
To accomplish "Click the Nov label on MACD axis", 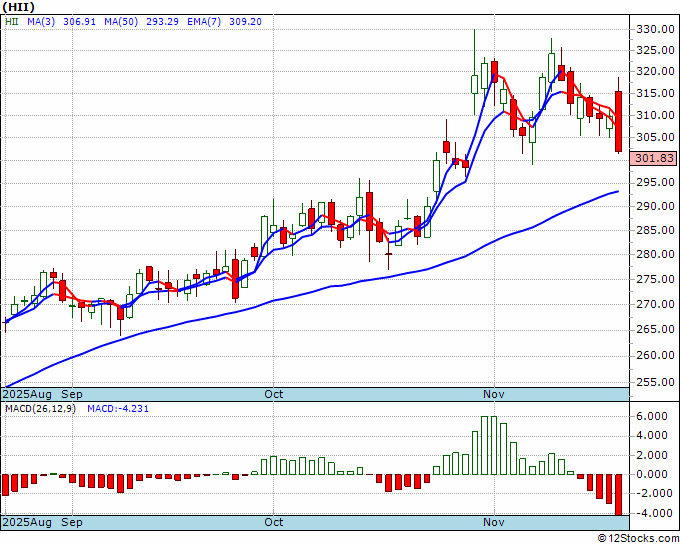I will (x=494, y=523).
